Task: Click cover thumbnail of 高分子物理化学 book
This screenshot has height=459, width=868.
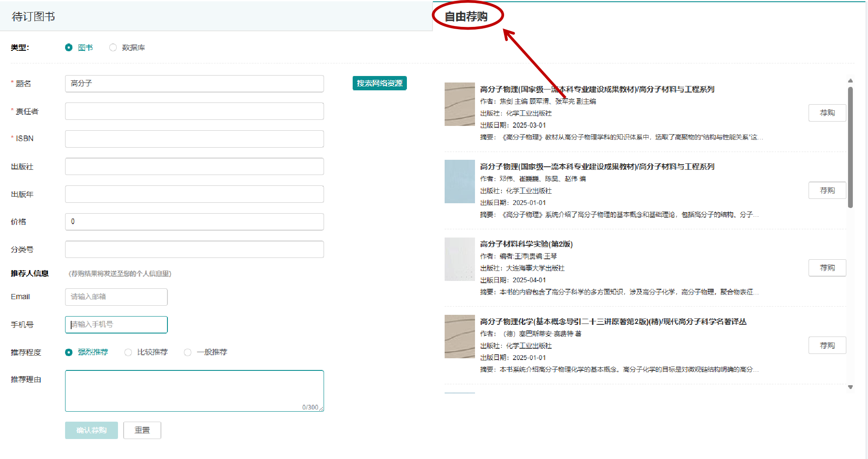Action: (459, 337)
